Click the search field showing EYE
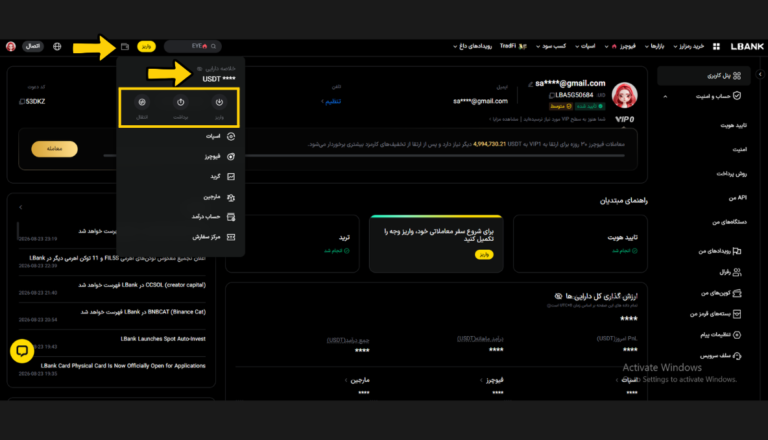The image size is (768, 440). click(x=192, y=47)
